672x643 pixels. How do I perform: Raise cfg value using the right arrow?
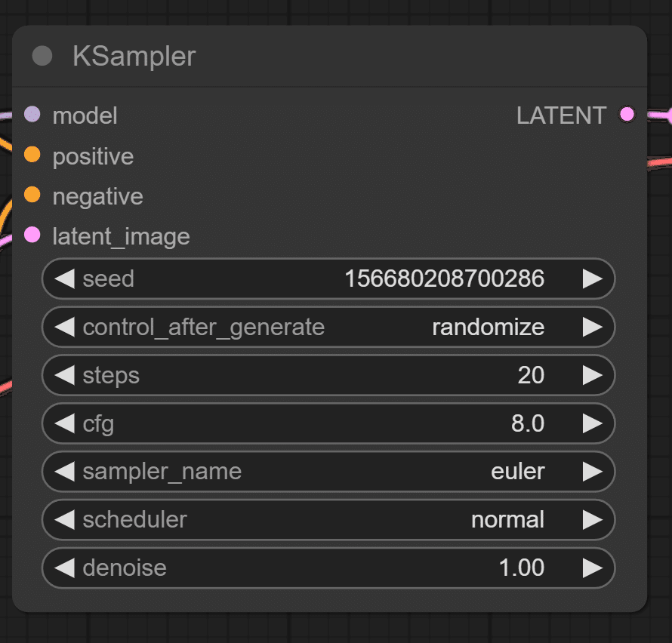(593, 423)
